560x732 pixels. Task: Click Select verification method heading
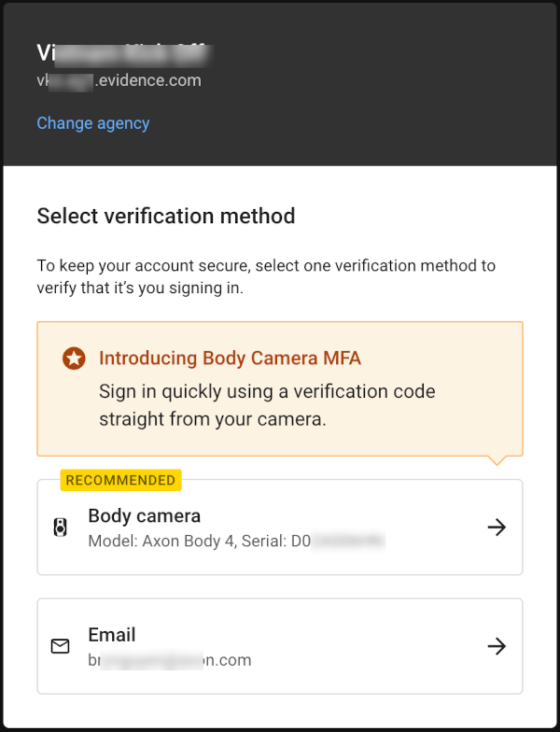point(166,217)
